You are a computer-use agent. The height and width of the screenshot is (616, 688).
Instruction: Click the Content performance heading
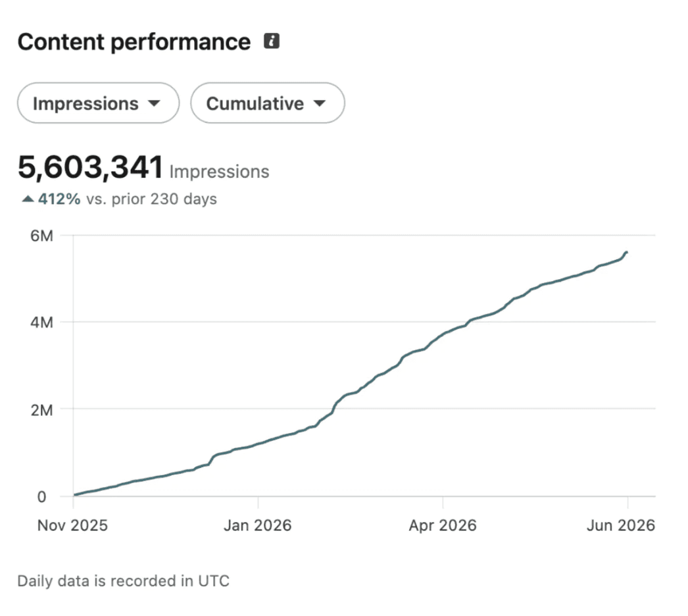pos(134,41)
